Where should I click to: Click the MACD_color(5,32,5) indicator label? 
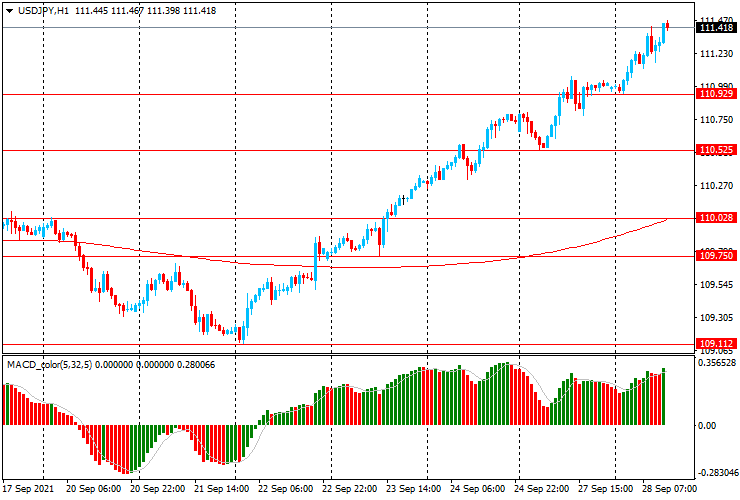(x=50, y=364)
